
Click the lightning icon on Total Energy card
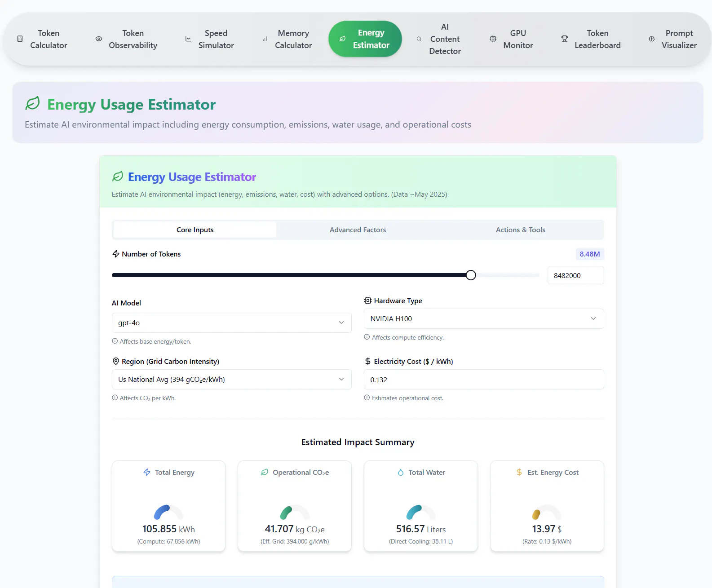(147, 472)
